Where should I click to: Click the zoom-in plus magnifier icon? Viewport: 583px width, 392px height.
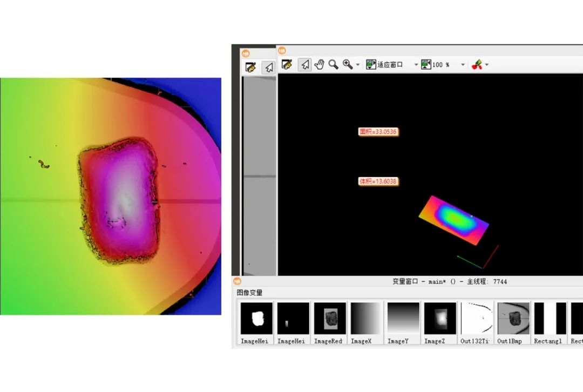tap(348, 65)
